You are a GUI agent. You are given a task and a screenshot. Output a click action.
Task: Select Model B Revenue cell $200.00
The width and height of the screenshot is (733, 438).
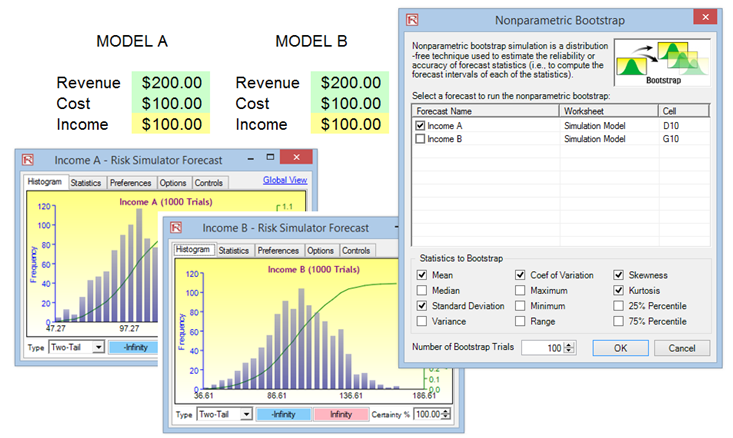pyautogui.click(x=350, y=82)
